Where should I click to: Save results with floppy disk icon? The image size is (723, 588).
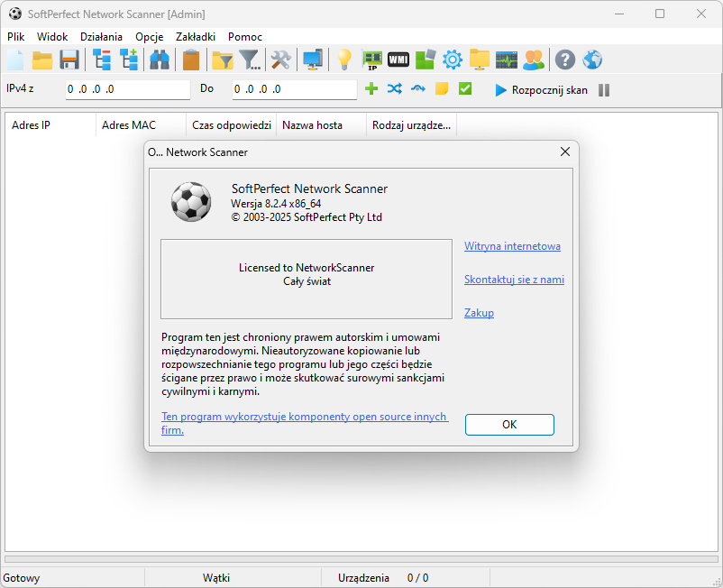(69, 60)
